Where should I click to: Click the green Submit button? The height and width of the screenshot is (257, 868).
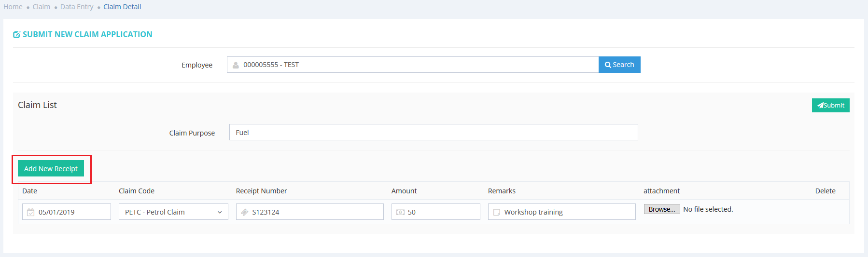coord(830,106)
